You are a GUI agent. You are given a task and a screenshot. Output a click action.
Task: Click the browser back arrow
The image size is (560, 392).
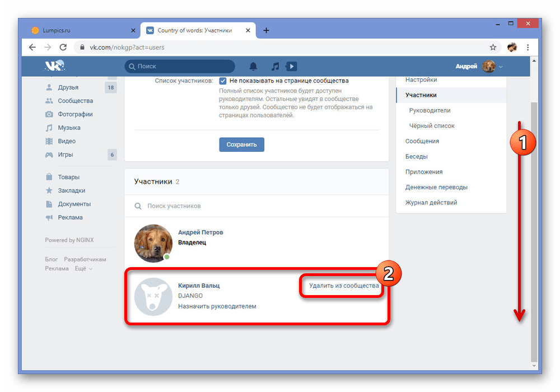32,47
